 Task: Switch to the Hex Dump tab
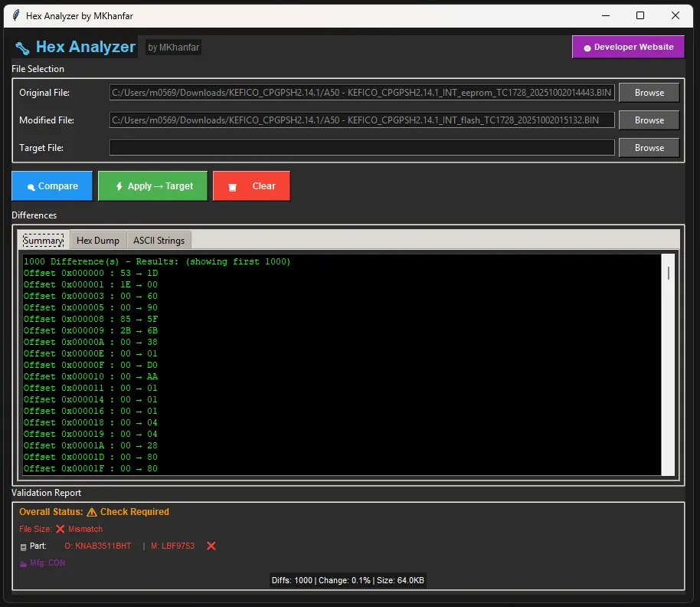click(x=97, y=240)
